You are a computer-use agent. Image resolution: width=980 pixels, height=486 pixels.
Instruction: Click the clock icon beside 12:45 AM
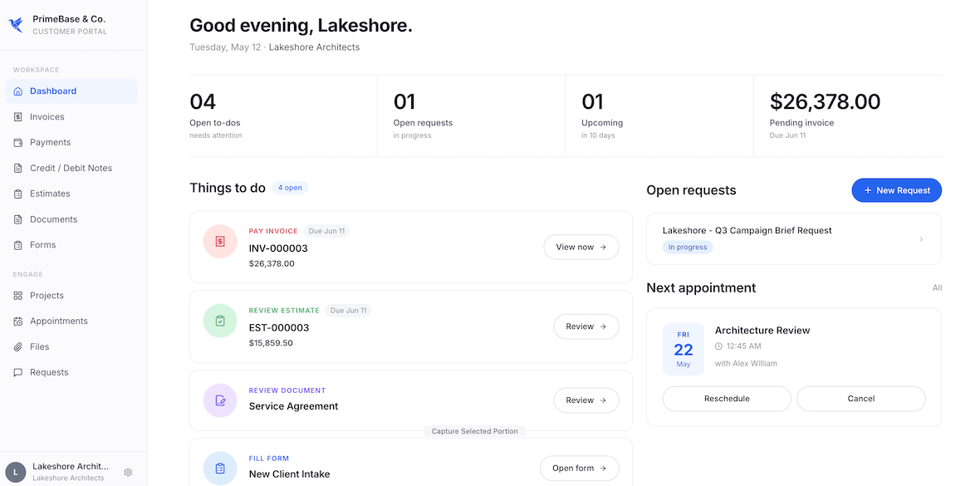(718, 346)
